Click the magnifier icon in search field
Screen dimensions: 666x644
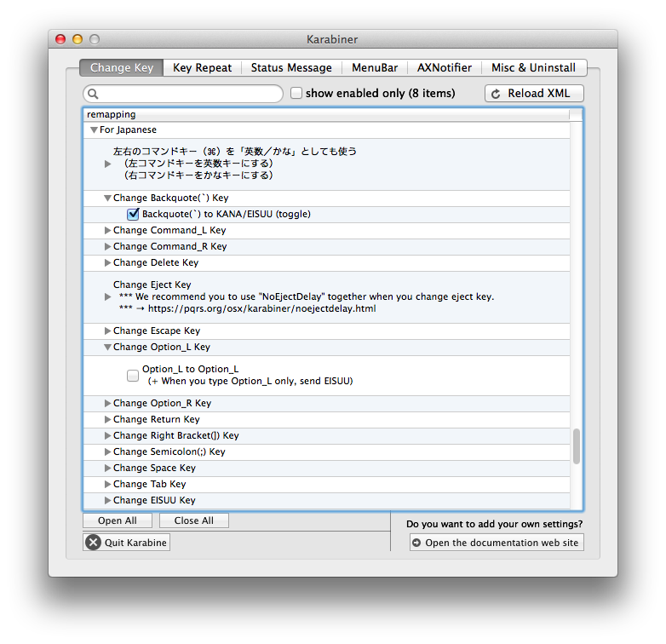[x=93, y=94]
